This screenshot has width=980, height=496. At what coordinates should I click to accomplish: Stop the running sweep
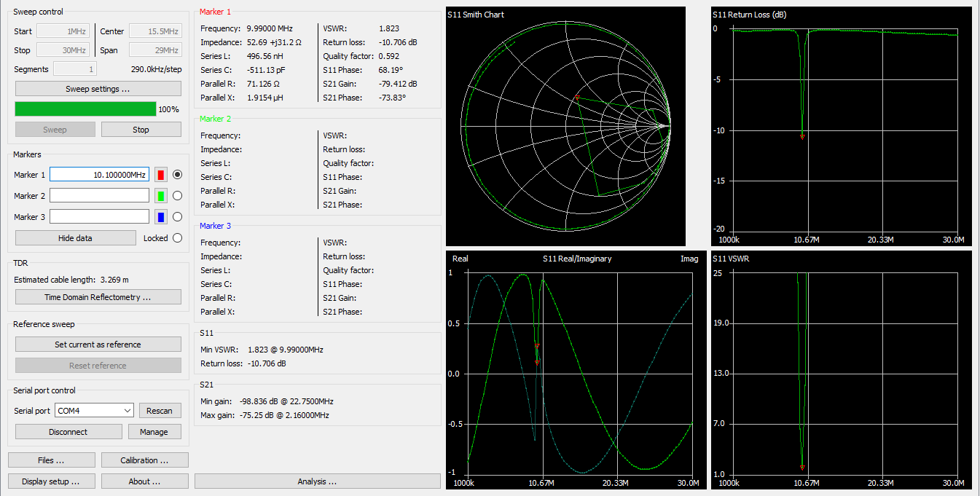[141, 130]
